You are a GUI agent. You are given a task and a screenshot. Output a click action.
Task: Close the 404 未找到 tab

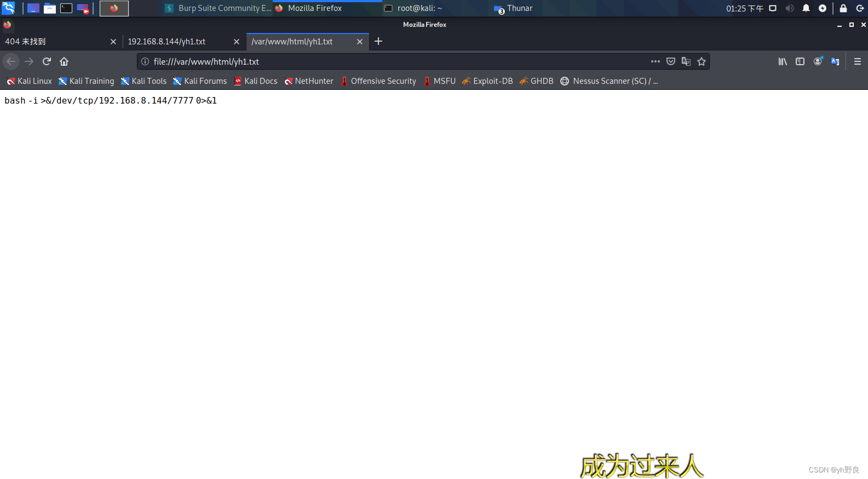[x=113, y=42]
